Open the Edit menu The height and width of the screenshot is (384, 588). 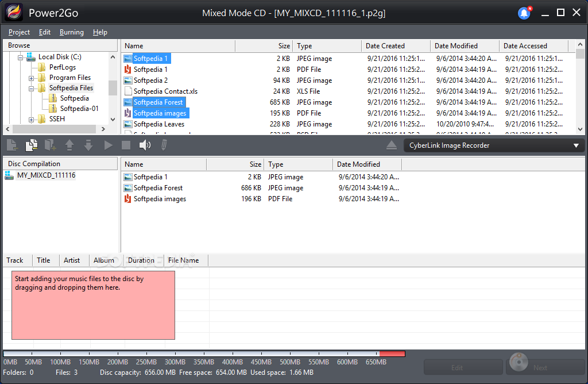[45, 32]
